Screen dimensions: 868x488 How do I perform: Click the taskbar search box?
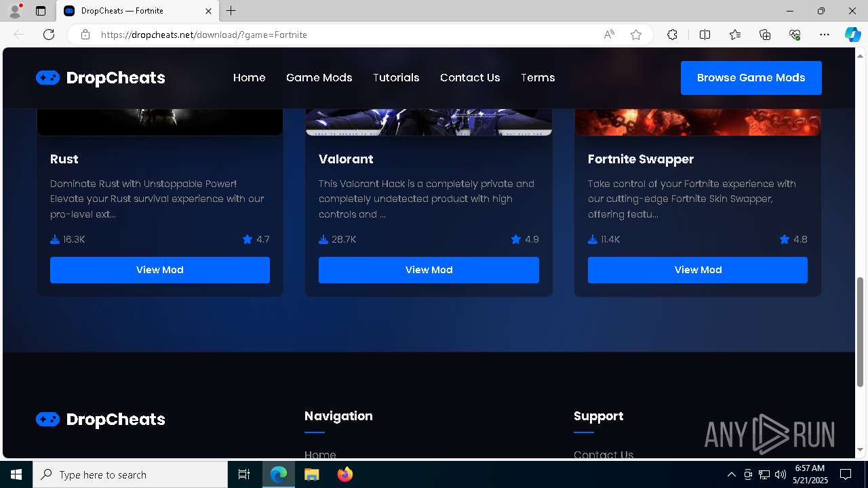tap(130, 474)
